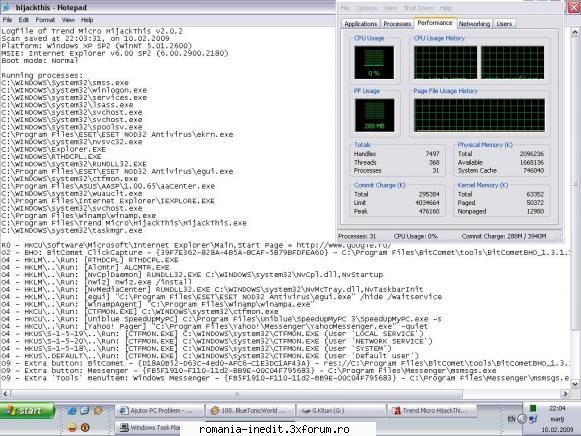Viewport: 581px width, 436px height.
Task: Click the PF Usage gauge showing 288 MB
Action: (374, 115)
